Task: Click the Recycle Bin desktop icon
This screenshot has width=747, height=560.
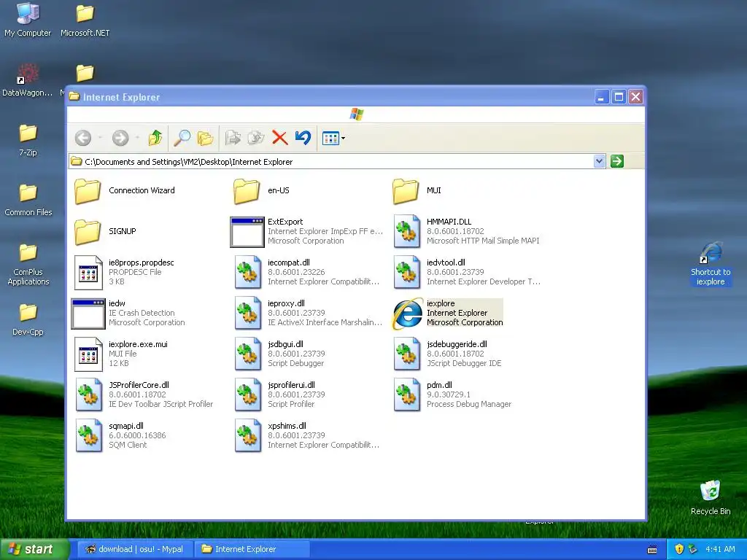Action: pyautogui.click(x=711, y=497)
